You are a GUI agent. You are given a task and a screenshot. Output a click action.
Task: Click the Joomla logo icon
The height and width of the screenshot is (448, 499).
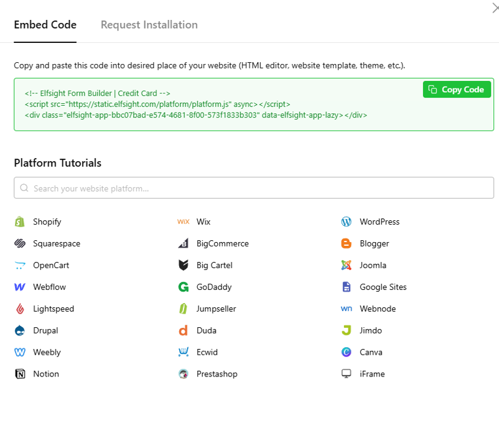(x=346, y=265)
